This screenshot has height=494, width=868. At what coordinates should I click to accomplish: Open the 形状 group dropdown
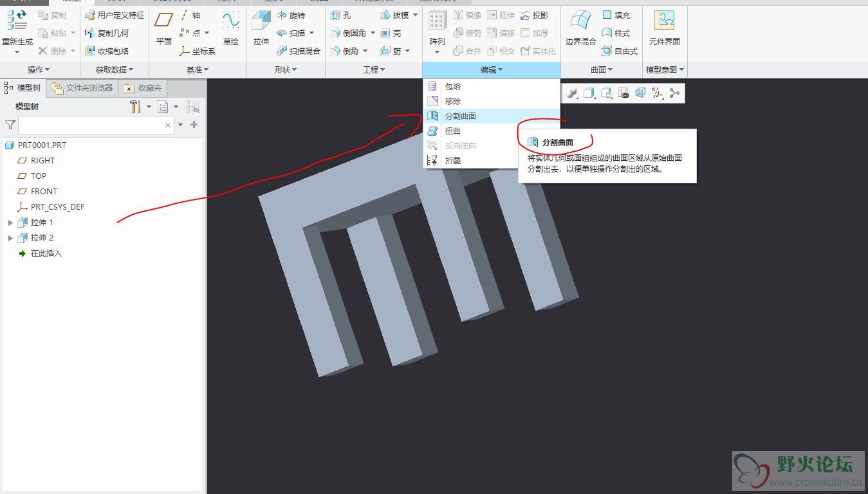pos(286,69)
